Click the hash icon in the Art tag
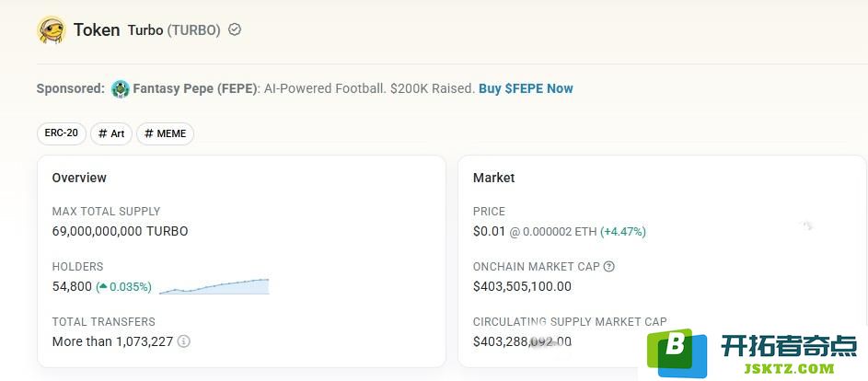The width and height of the screenshot is (868, 381). [x=102, y=133]
